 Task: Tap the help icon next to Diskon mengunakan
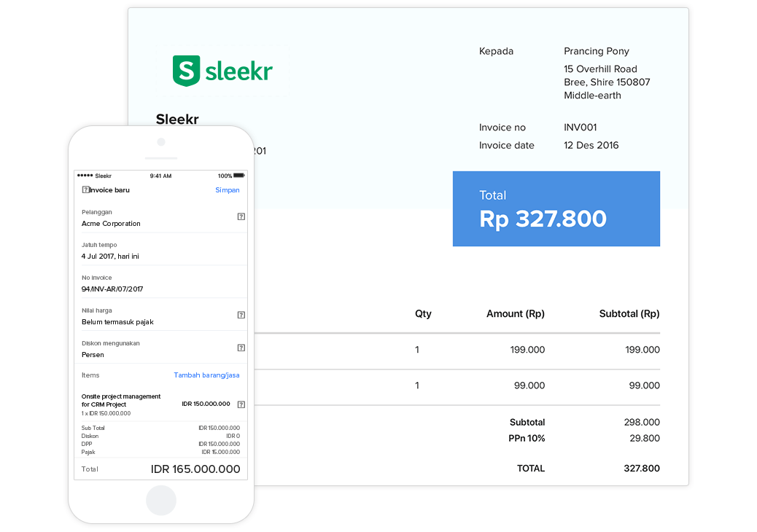tap(241, 348)
